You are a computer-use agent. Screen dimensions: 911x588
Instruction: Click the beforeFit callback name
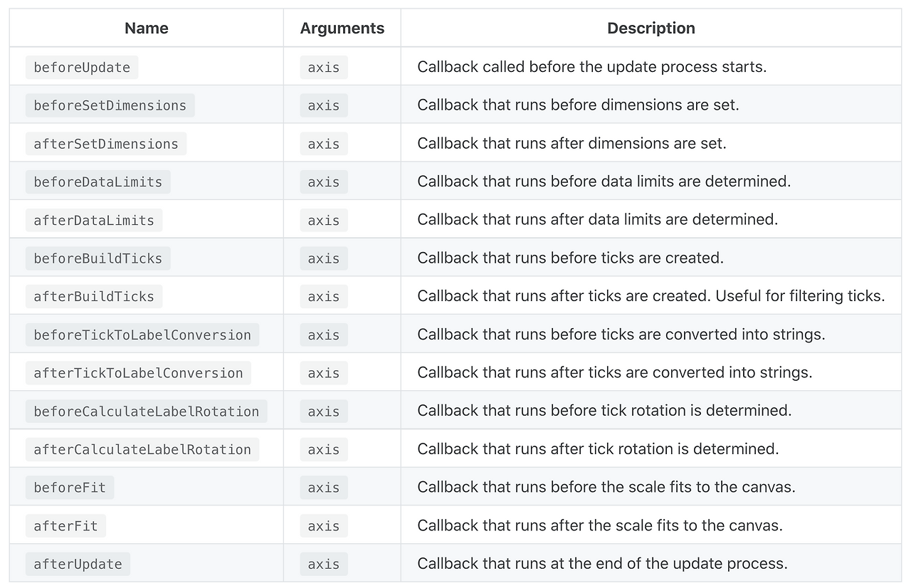70,488
